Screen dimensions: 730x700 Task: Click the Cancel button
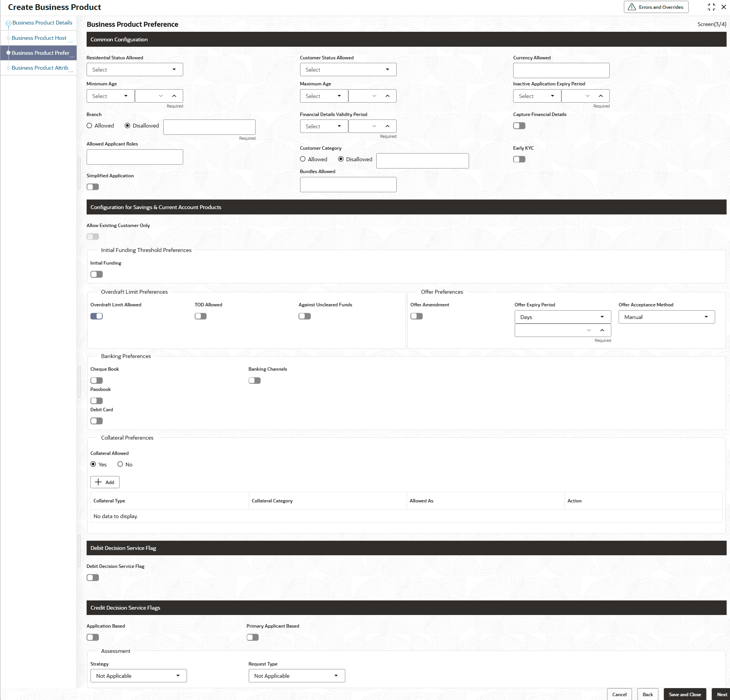point(619,694)
